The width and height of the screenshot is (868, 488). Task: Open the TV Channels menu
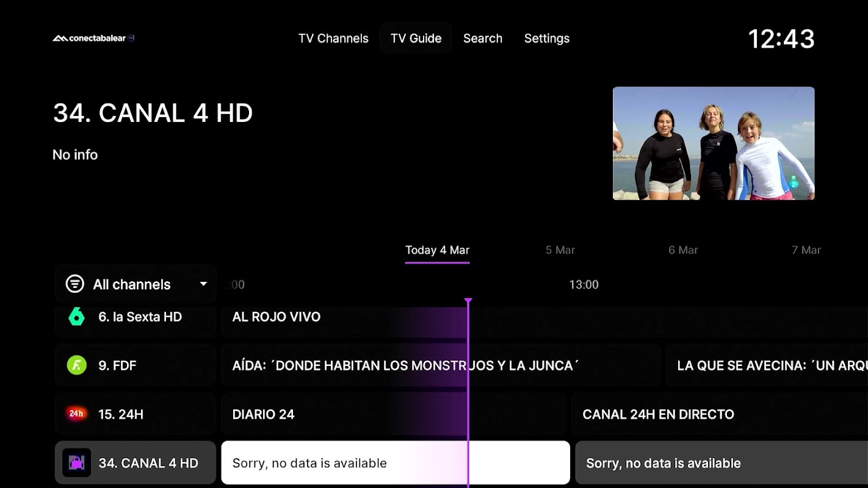(333, 38)
